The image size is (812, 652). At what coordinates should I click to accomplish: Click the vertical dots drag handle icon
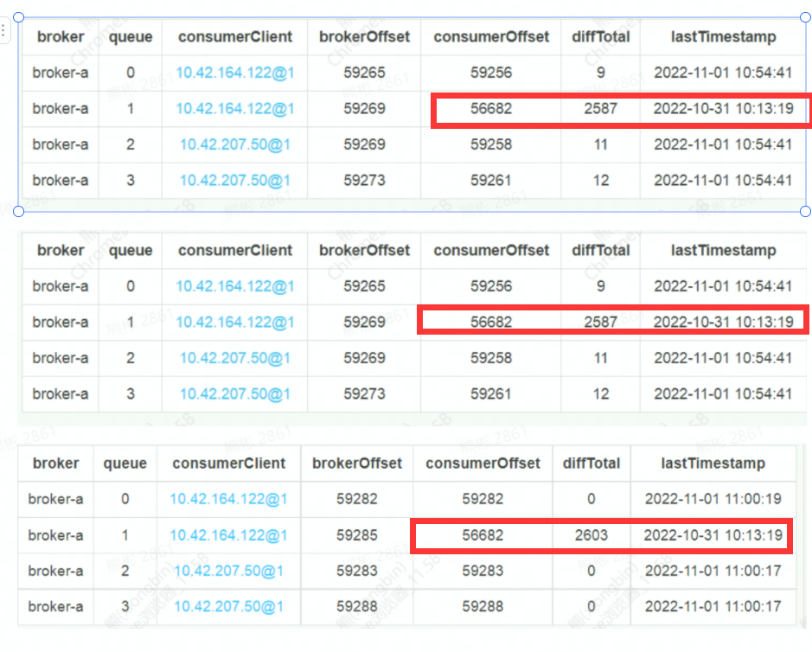coord(6,32)
